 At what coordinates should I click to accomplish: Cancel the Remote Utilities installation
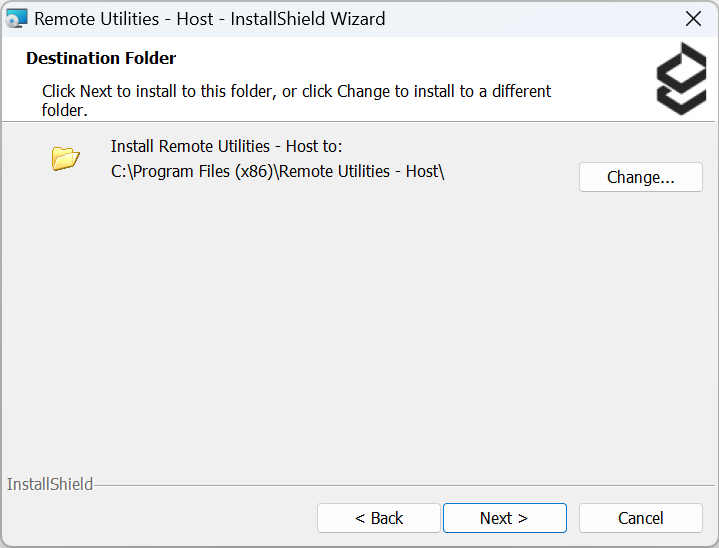(640, 518)
